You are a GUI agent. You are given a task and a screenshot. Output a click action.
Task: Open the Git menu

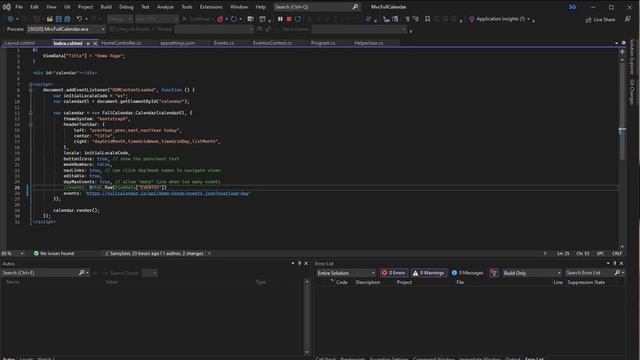click(x=67, y=7)
